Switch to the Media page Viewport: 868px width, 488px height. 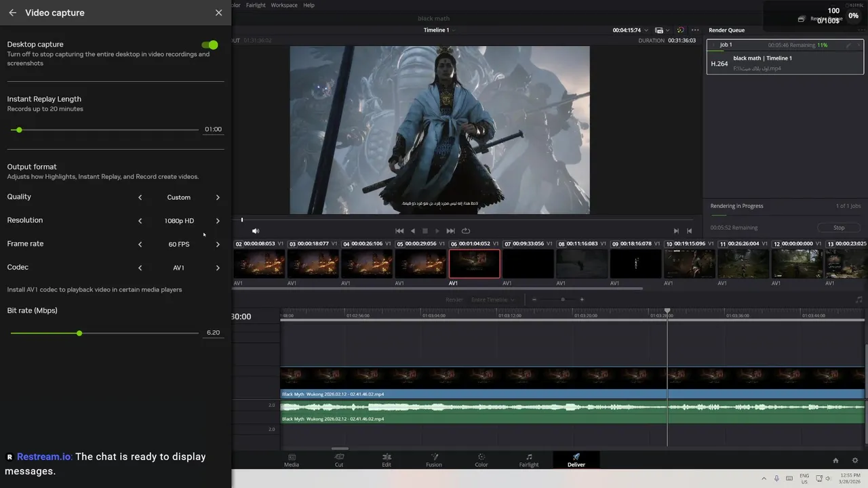click(x=292, y=460)
